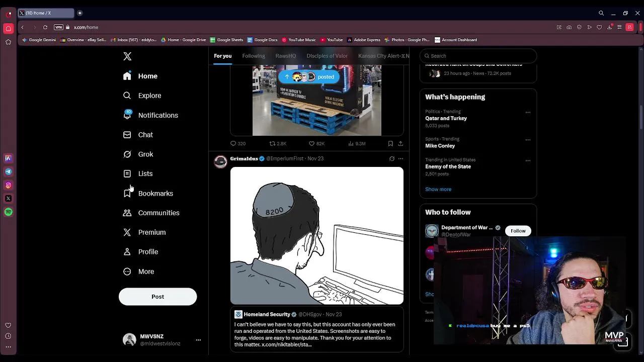Open Telegram in the Opera sidebar
Image resolution: width=644 pixels, height=362 pixels.
point(8,171)
